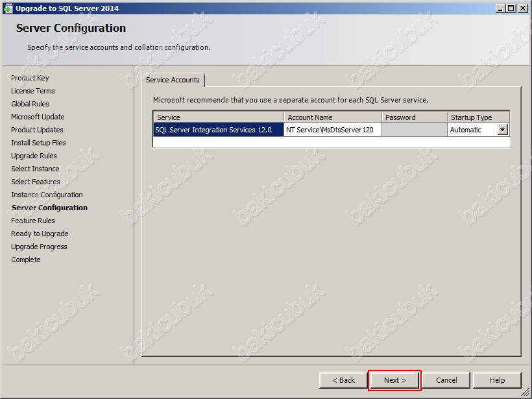The image size is (532, 399).
Task: Select the Install Setup Files step
Action: pos(38,143)
